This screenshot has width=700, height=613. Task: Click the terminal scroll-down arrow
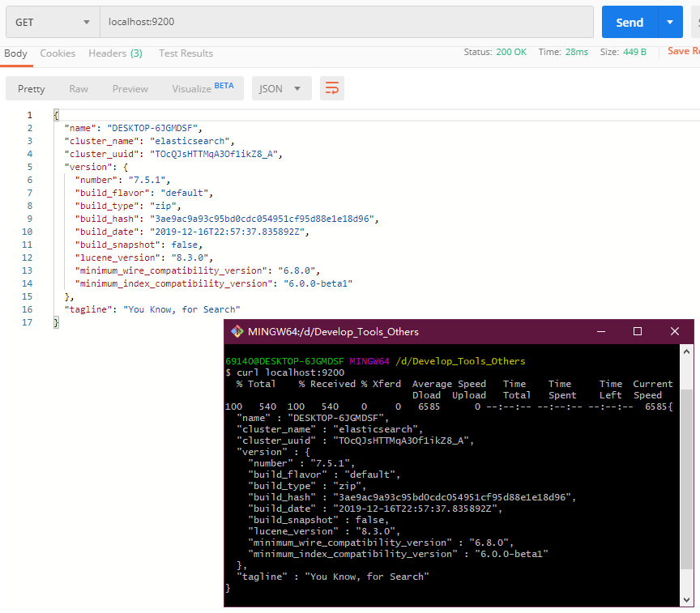click(x=686, y=600)
